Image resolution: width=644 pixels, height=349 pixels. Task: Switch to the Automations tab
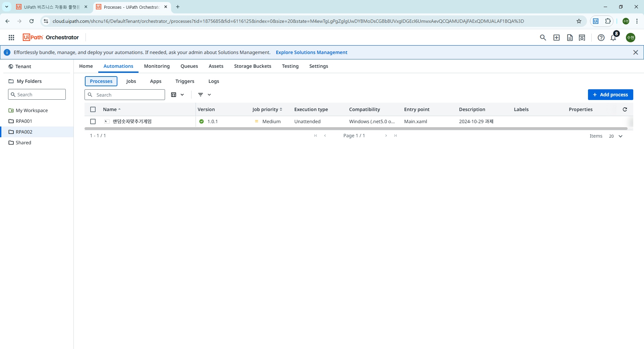(118, 66)
